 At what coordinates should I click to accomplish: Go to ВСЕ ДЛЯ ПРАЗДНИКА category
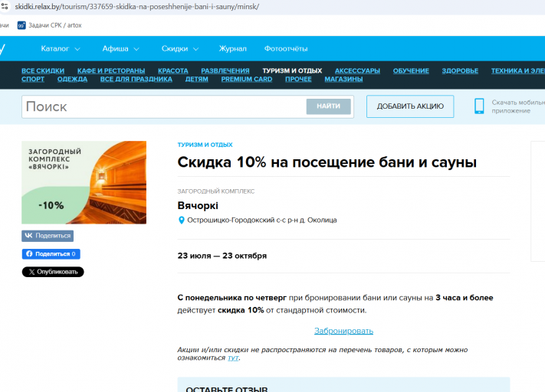pyautogui.click(x=136, y=79)
